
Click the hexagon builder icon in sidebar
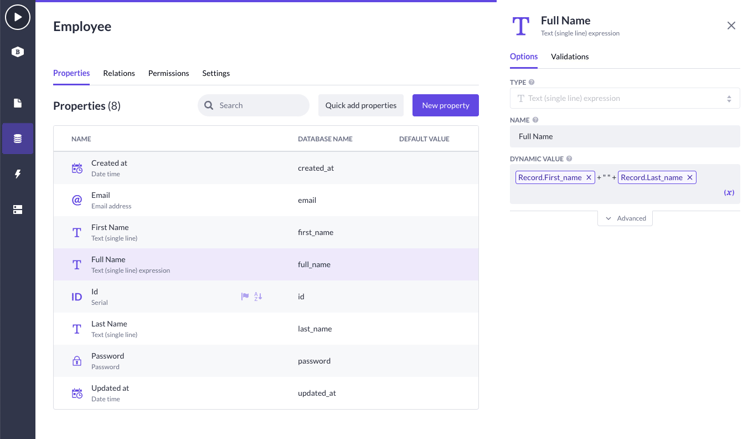coord(17,52)
